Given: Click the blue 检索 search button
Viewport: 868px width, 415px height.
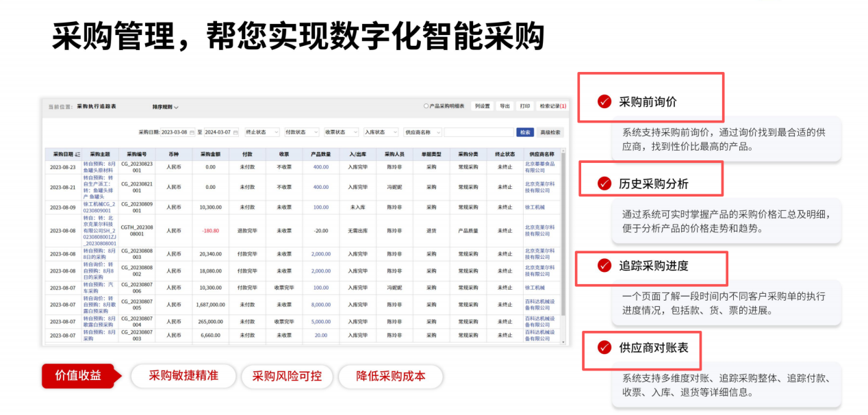Looking at the screenshot, I should (x=526, y=131).
